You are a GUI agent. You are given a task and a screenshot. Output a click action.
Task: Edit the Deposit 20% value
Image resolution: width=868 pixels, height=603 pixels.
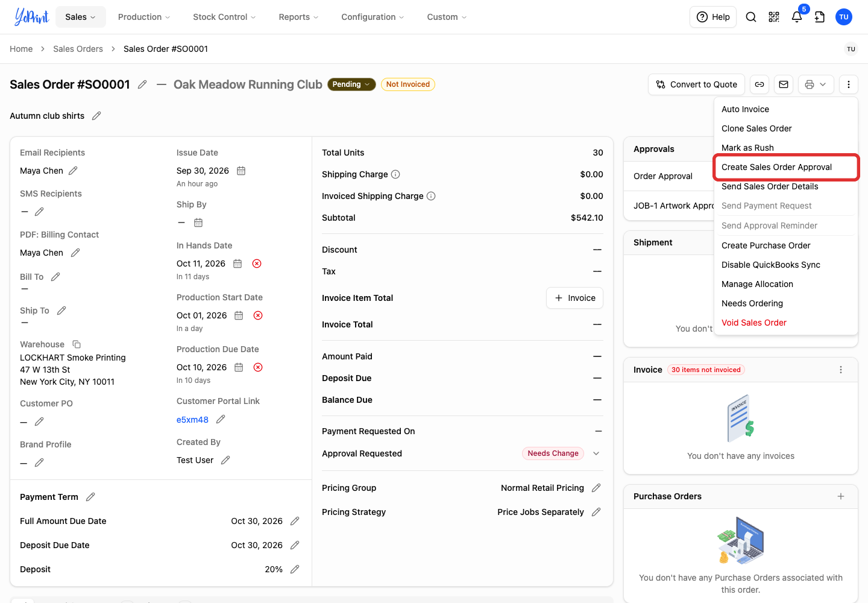(x=295, y=569)
